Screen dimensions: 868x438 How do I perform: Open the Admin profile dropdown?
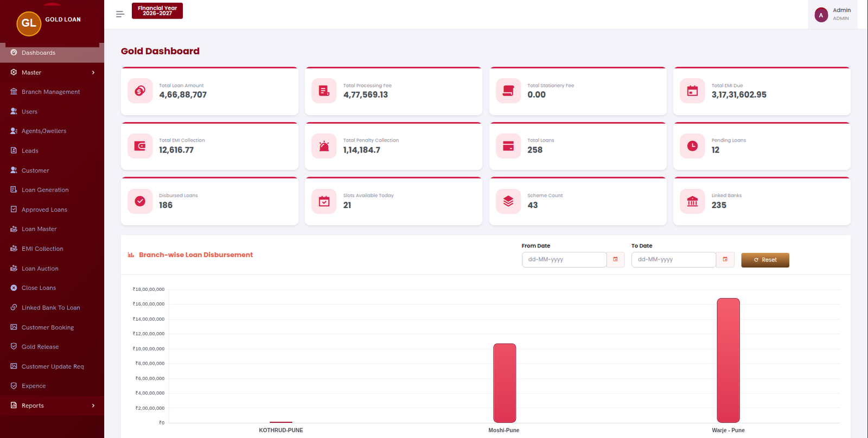tap(833, 15)
